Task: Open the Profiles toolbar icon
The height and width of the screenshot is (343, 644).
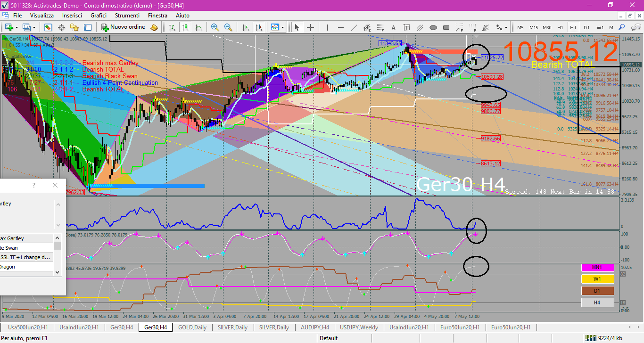Action: coord(27,27)
